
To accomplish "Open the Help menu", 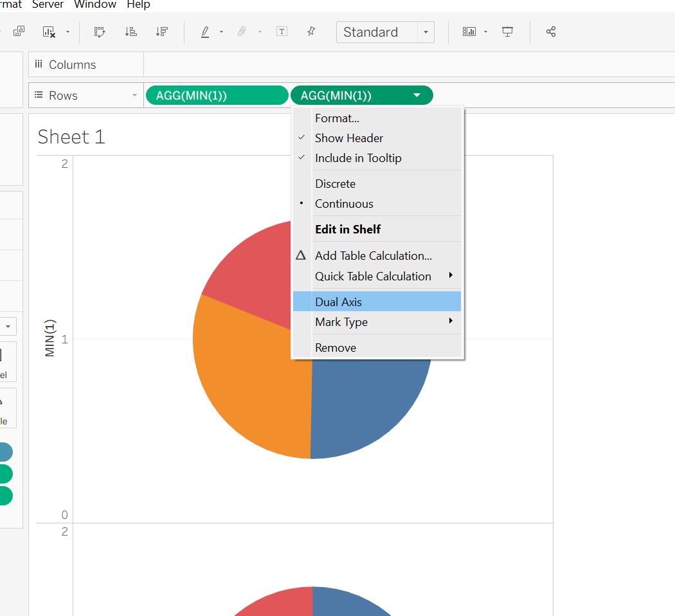I will click(x=138, y=5).
